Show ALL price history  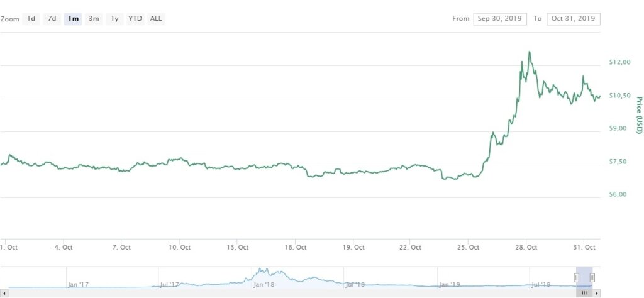[x=156, y=19]
